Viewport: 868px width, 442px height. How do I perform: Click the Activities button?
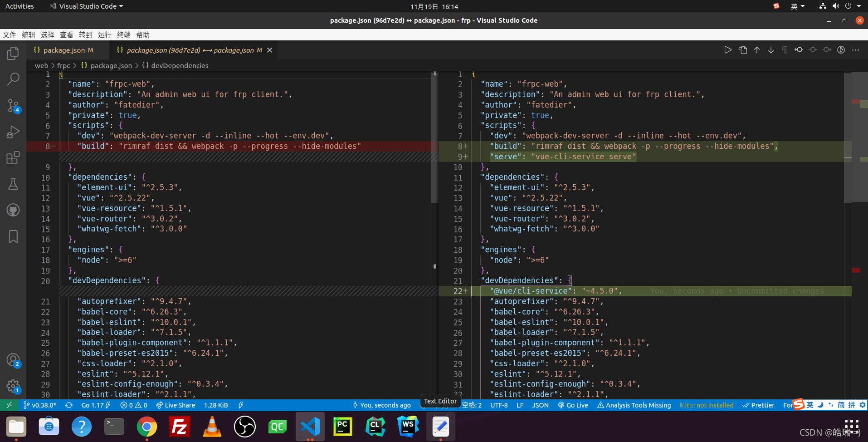coord(20,6)
